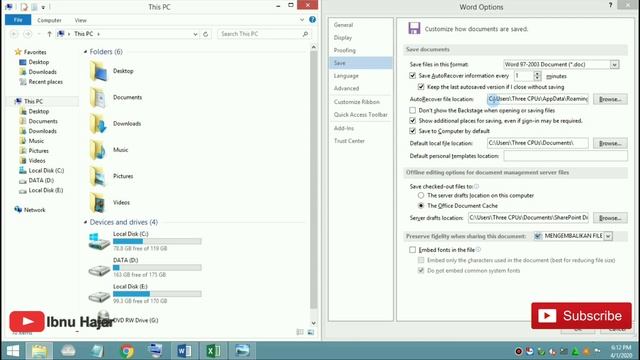Screen dimensions: 640x360
Task: Browse for AutoRecover file location
Action: [610, 99]
